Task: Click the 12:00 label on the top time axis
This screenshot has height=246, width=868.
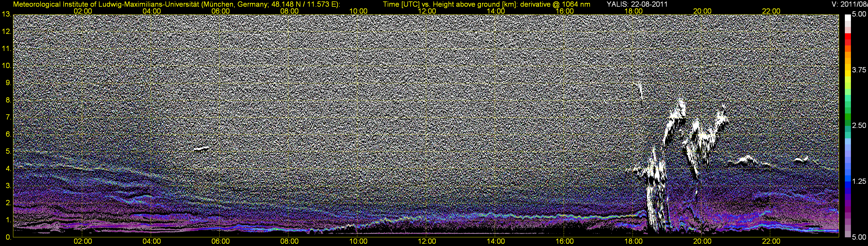Action: click(x=427, y=11)
